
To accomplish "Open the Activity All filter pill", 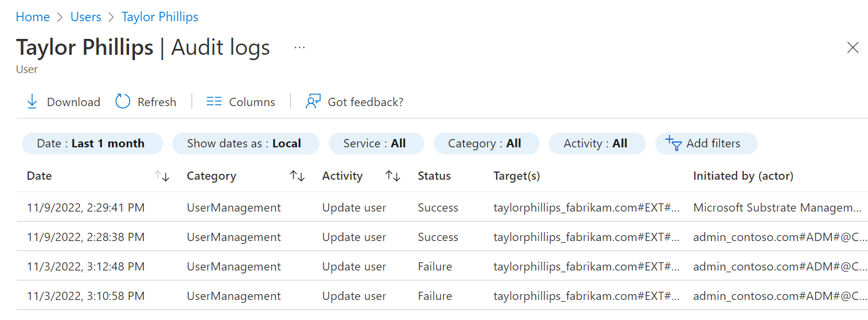I will (596, 143).
